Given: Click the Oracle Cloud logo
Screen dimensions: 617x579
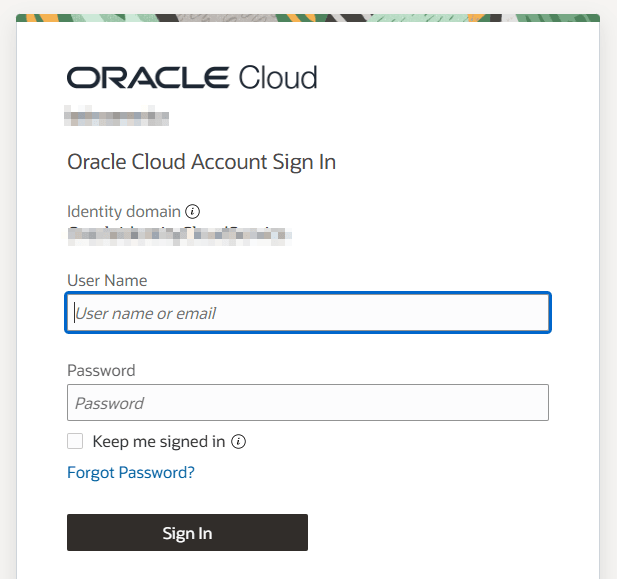Looking at the screenshot, I should click(192, 77).
